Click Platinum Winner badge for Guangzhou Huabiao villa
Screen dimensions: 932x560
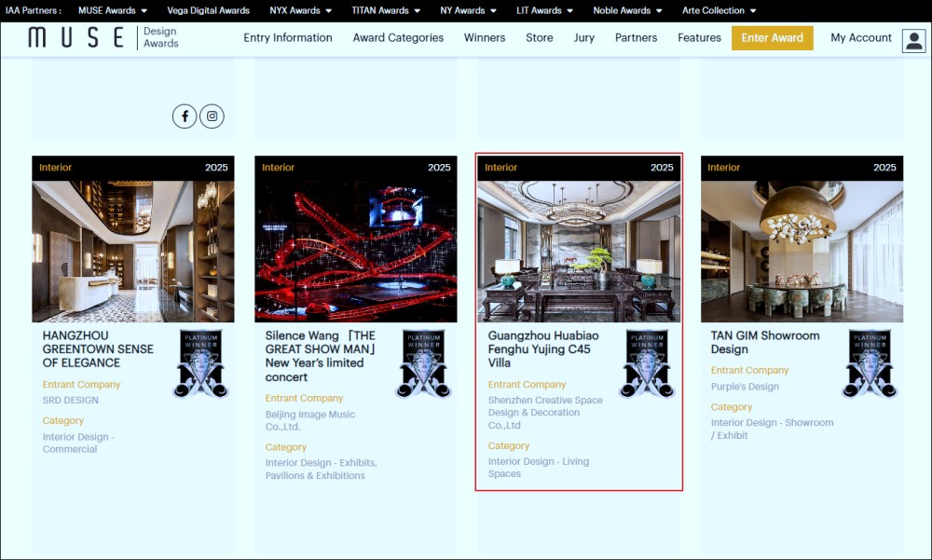coord(647,363)
